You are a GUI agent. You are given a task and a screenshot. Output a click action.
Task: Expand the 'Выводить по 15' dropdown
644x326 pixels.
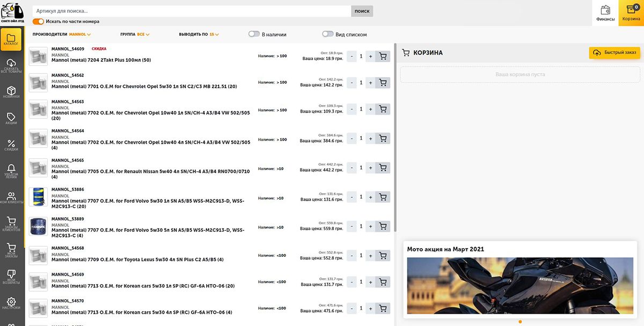[x=213, y=34]
